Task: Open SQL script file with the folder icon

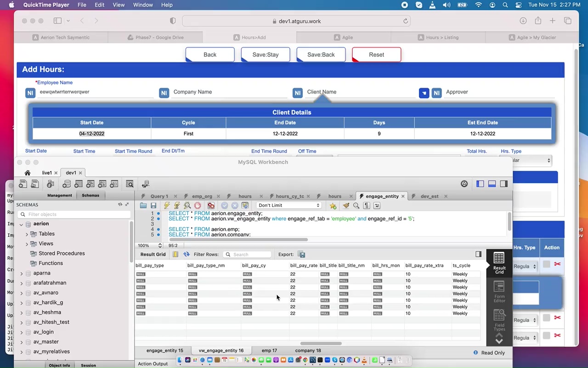Action: [x=143, y=206]
